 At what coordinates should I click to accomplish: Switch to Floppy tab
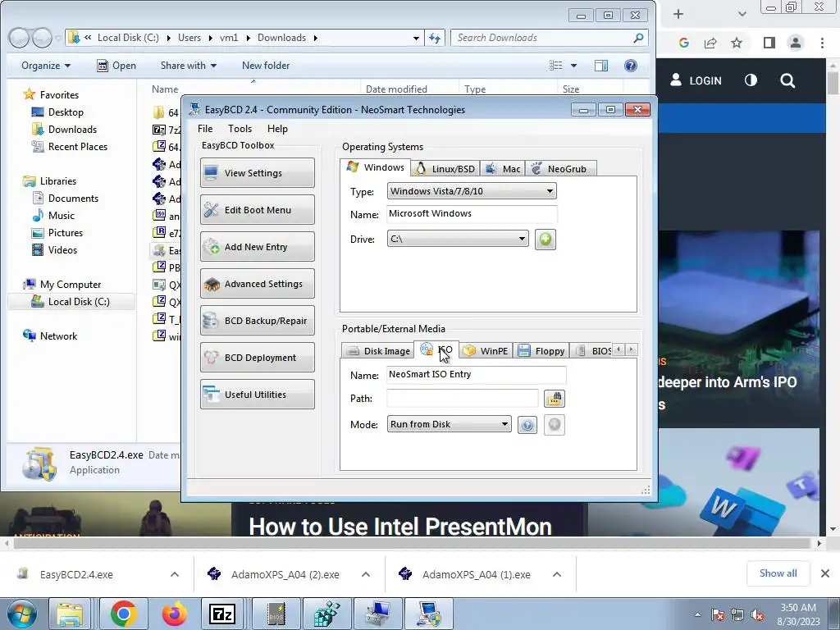541,351
